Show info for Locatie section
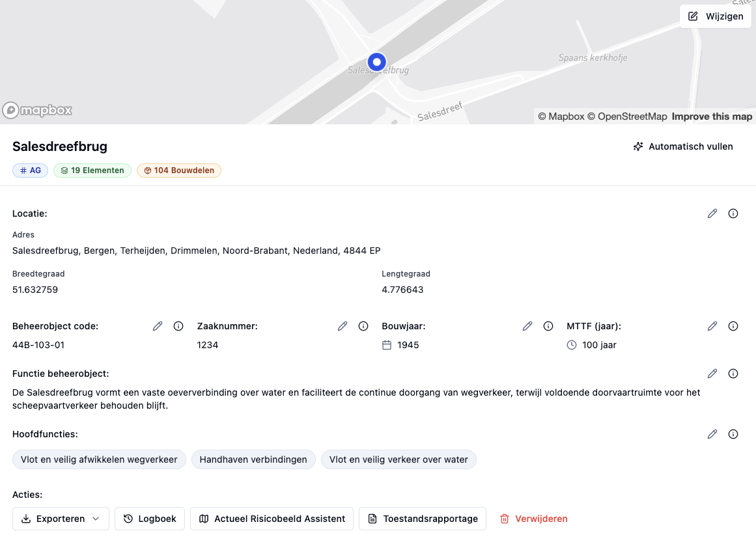Viewport: 756px width, 546px height. click(733, 213)
